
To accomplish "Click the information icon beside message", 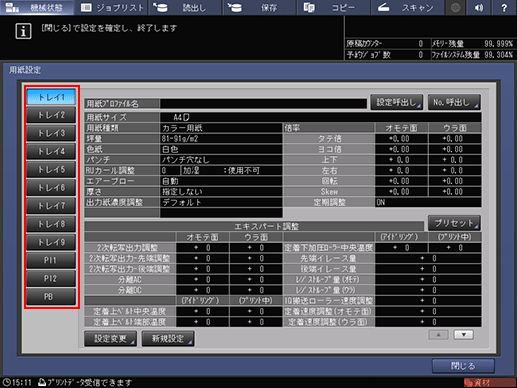I will [x=23, y=31].
